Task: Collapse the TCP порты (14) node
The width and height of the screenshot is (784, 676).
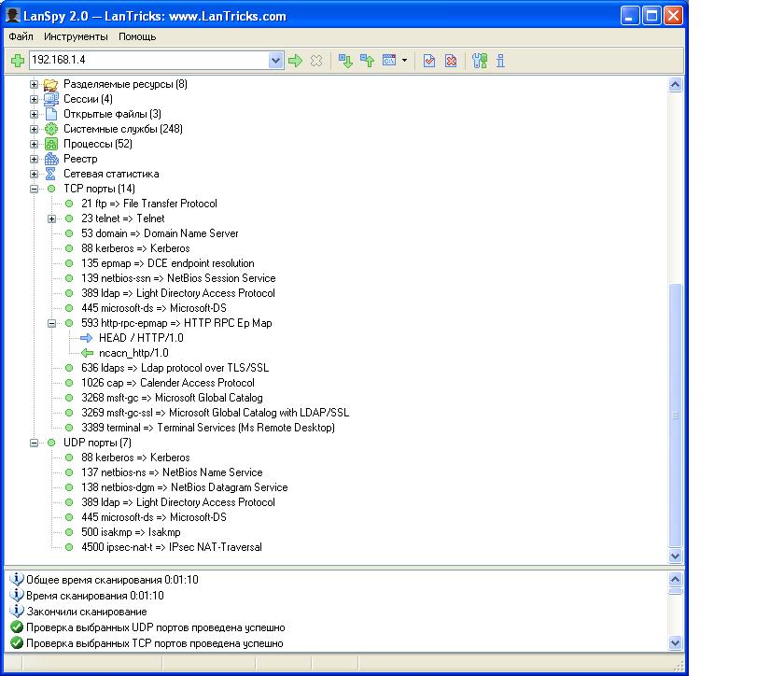Action: pos(34,190)
